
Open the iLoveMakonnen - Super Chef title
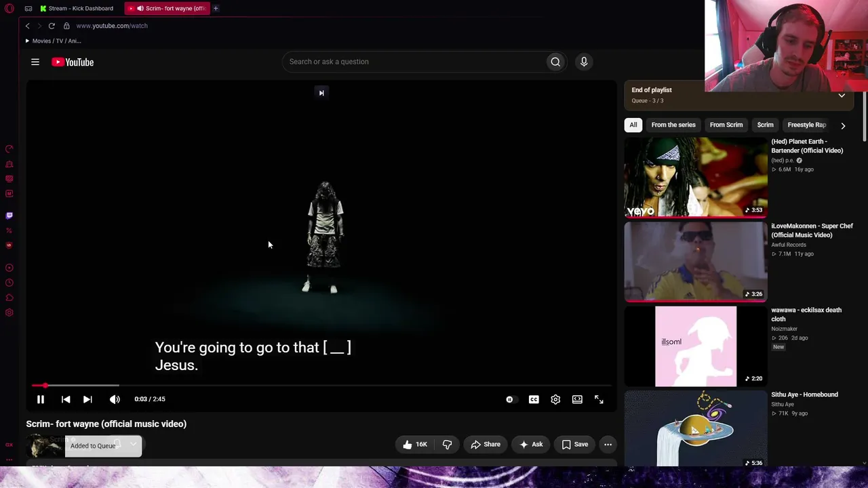(812, 230)
